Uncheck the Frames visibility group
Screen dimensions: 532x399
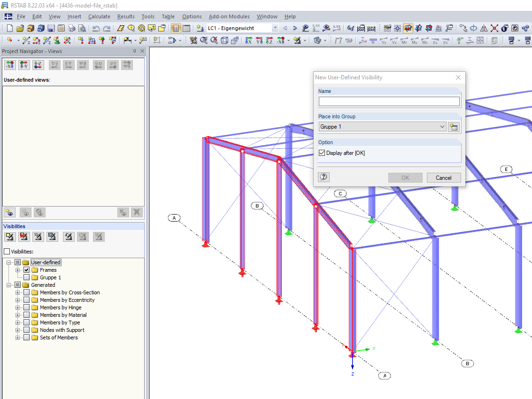coord(26,270)
